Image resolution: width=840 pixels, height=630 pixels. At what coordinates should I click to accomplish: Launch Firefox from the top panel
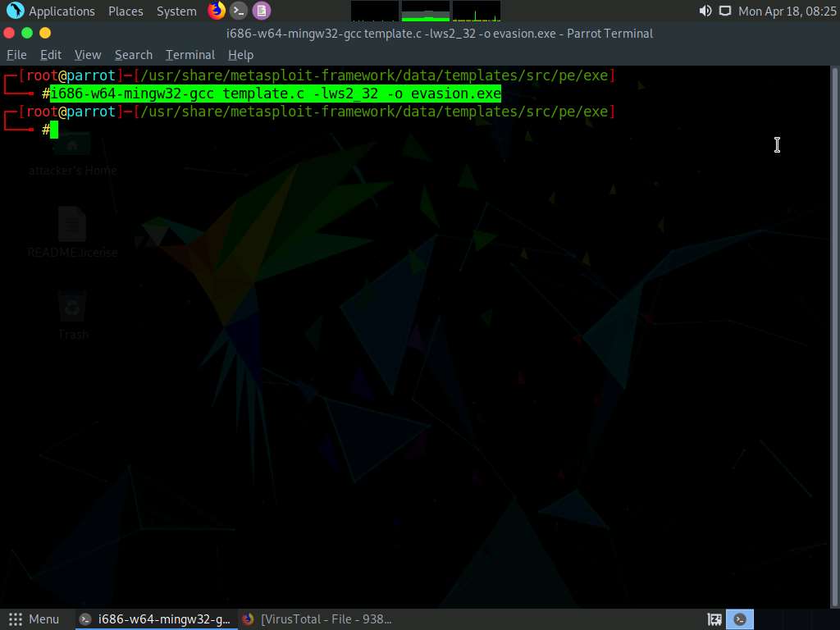pyautogui.click(x=217, y=11)
